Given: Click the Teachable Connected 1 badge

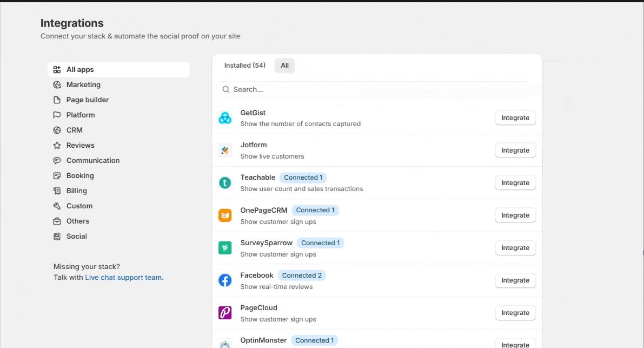Looking at the screenshot, I should pos(303,178).
